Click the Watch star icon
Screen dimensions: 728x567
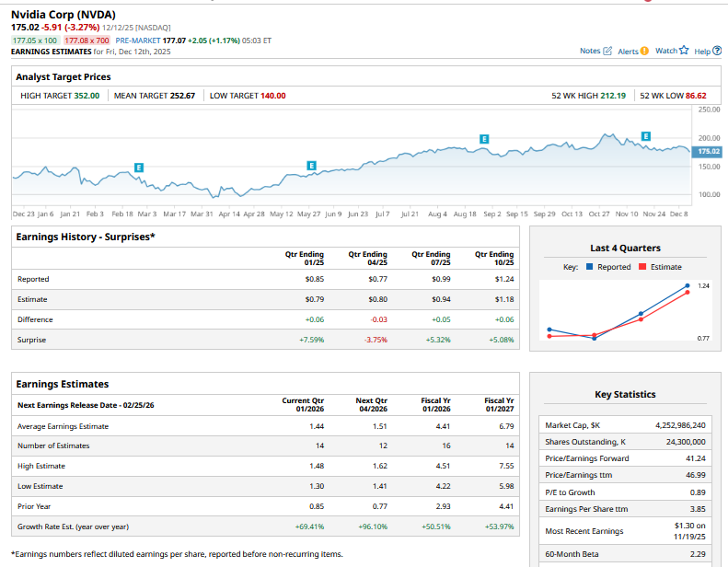684,51
